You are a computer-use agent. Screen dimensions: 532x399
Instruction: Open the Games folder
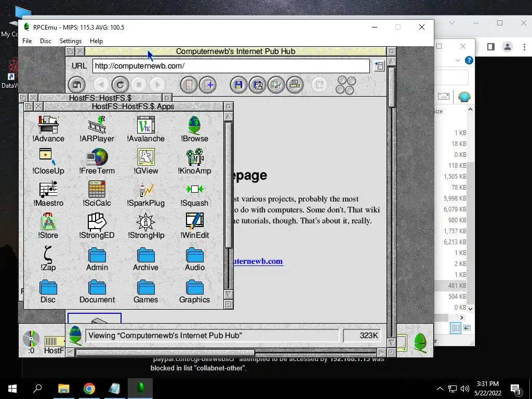pyautogui.click(x=146, y=291)
